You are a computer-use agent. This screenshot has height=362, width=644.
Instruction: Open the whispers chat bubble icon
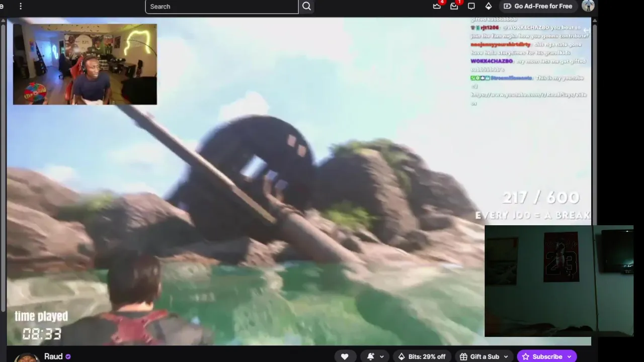pos(471,6)
